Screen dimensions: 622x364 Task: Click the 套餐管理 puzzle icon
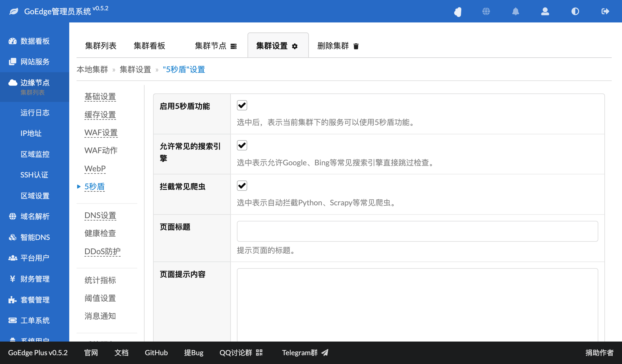click(x=12, y=300)
